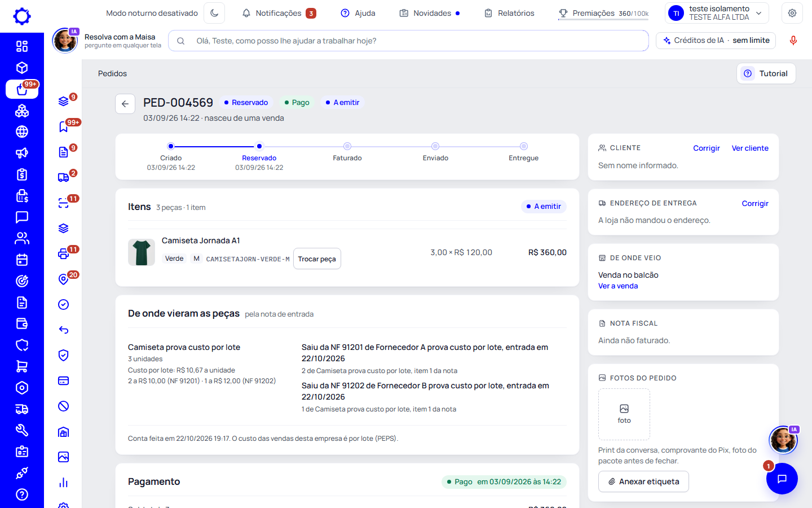Screen dimensions: 812x508
Task: Focus the Maisa assistant search field
Action: click(408, 41)
